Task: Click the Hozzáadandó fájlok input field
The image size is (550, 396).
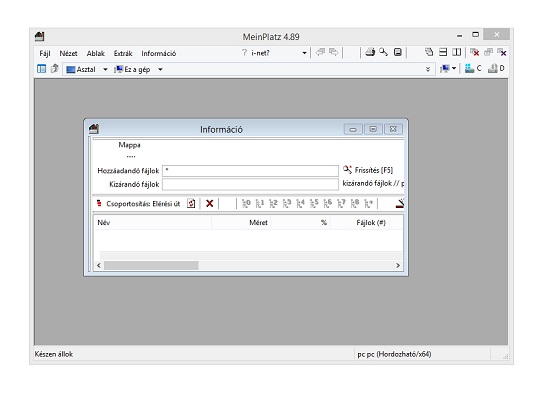Action: tap(250, 171)
